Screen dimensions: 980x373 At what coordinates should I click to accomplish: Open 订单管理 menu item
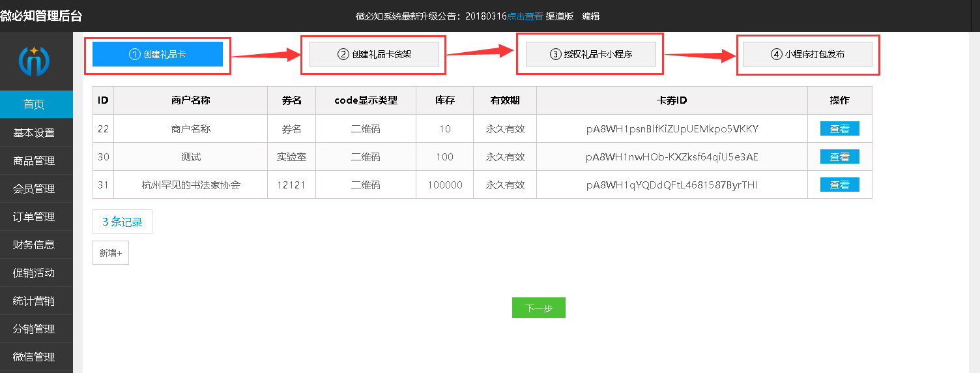tap(36, 217)
